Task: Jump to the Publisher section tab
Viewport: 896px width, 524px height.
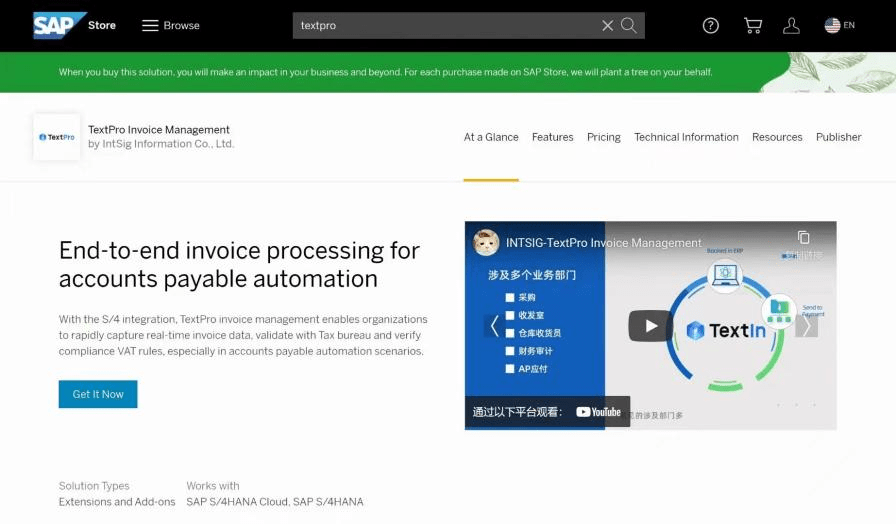Action: (838, 137)
